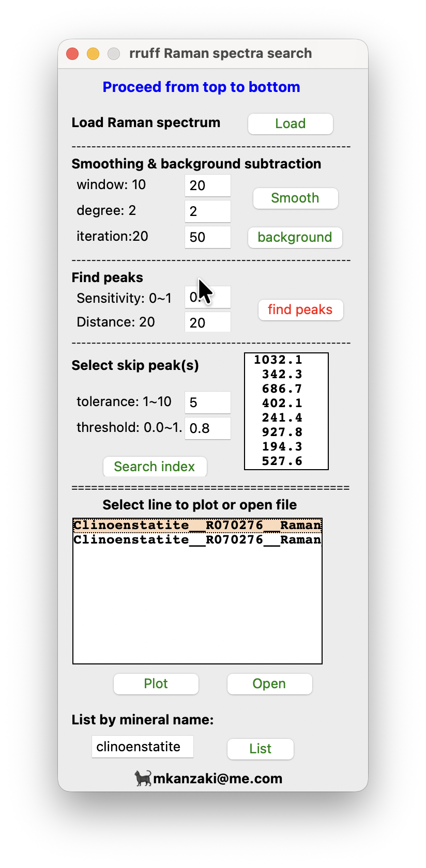This screenshot has height=868, width=426.
Task: Click the Search index button
Action: 155,467
